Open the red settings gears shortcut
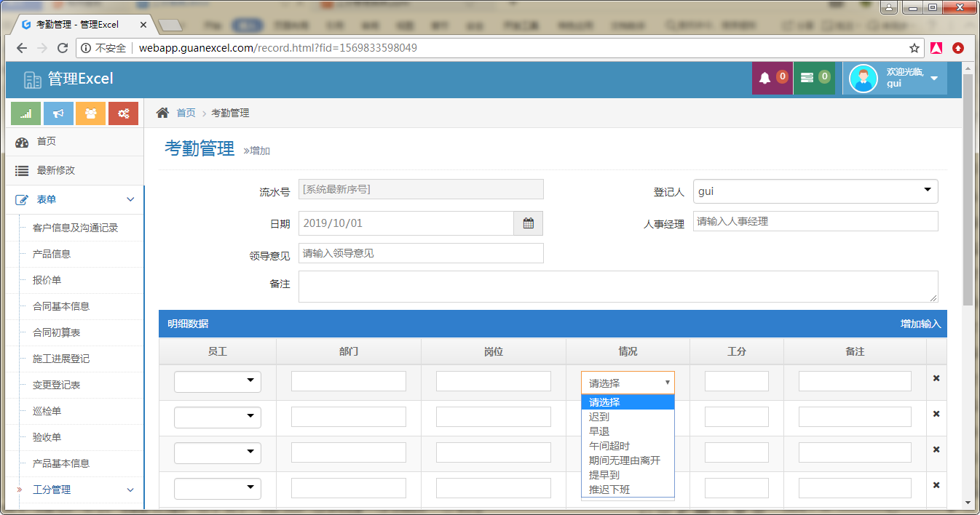 pyautogui.click(x=123, y=113)
